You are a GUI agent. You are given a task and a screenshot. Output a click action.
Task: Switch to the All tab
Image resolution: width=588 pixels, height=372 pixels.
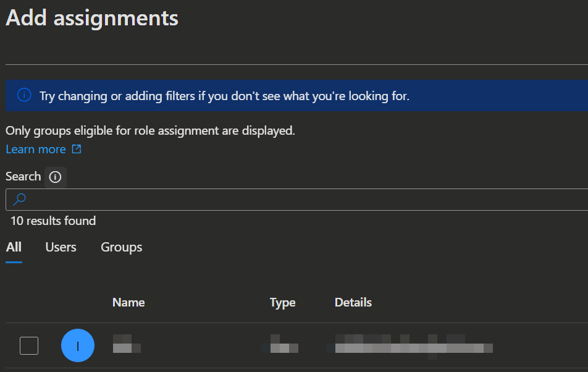coord(14,247)
